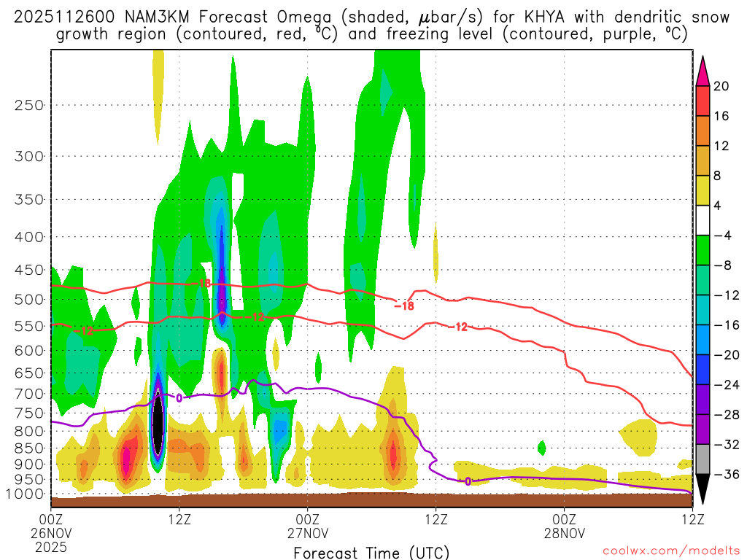Pick the teal-green colorbar segment between -12 and -8
Viewport: 747px width, 560px height.
click(703, 280)
